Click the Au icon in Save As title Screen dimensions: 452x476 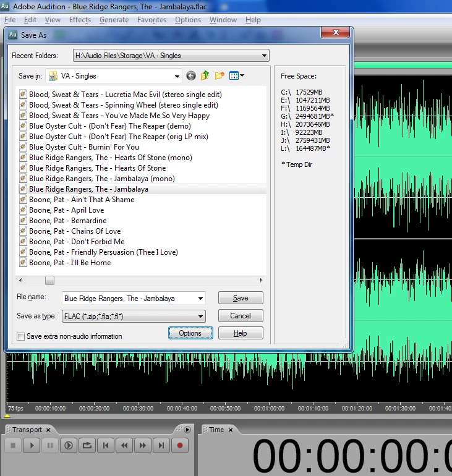pos(13,35)
